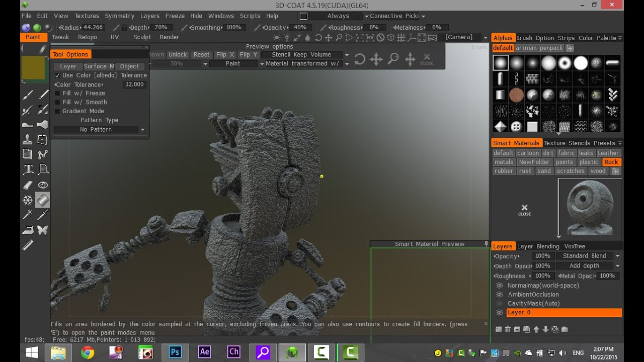Switch to the Sculpt room tab
The image size is (644, 362).
tap(142, 37)
